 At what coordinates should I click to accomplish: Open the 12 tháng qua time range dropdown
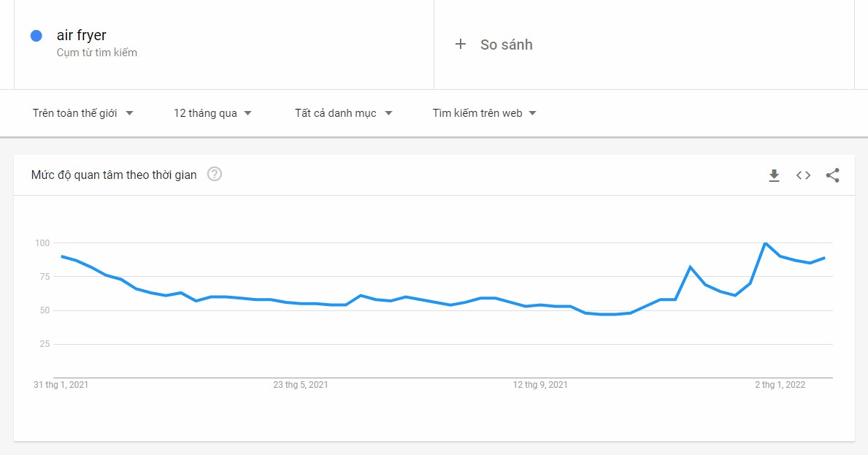[212, 113]
